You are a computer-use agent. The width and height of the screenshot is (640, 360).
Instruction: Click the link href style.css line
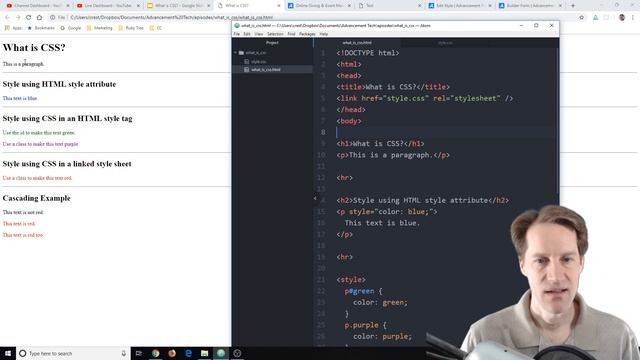pyautogui.click(x=425, y=98)
